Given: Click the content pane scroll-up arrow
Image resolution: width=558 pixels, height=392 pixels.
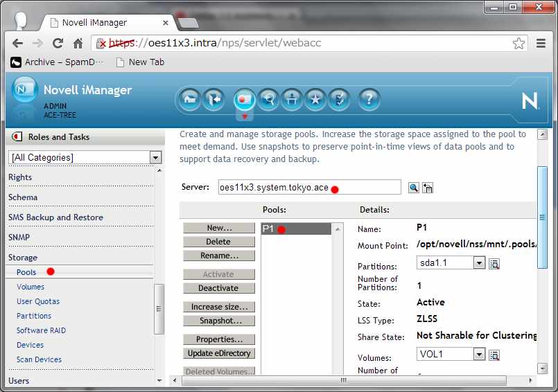Looking at the screenshot, I should (542, 134).
